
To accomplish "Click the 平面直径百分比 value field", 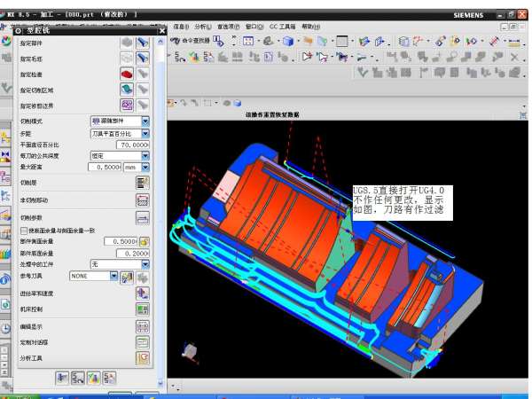I will [x=133, y=144].
